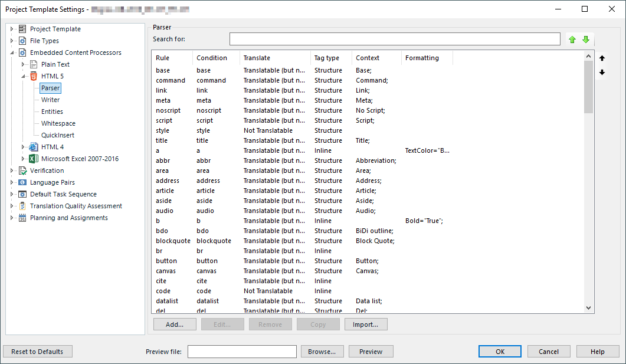Collapse the Embedded Content Processors node
Screen dimensions: 626x364
(x=11, y=53)
